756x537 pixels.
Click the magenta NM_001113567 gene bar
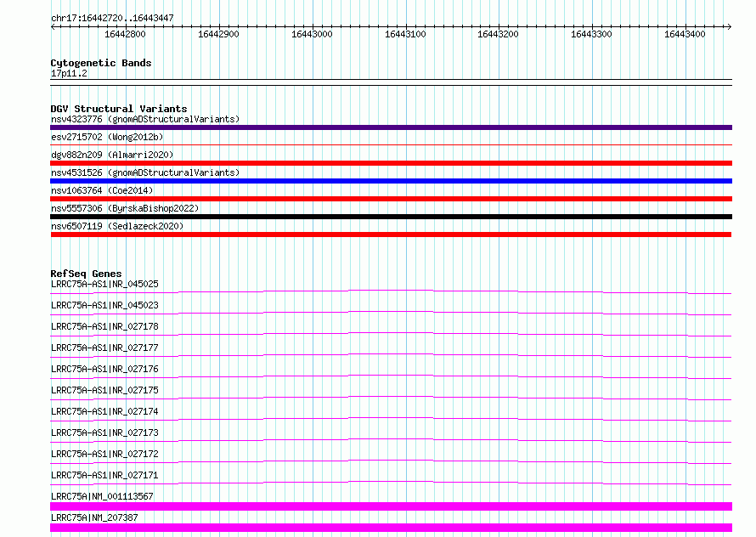pos(391,506)
